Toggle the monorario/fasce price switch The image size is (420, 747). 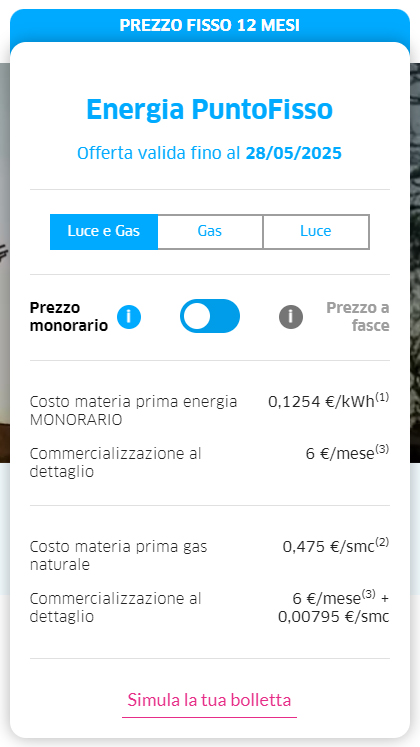[210, 316]
